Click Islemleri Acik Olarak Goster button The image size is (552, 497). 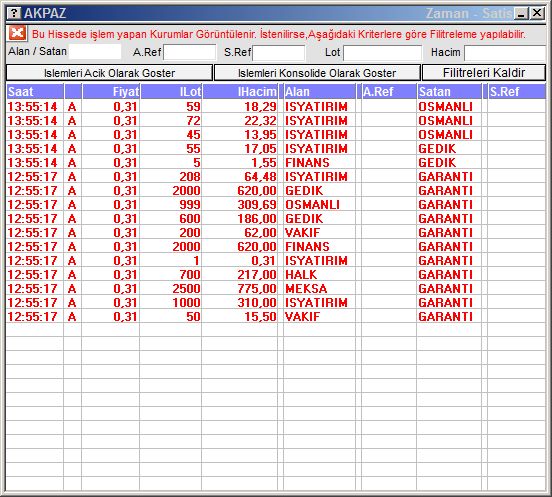click(109, 73)
